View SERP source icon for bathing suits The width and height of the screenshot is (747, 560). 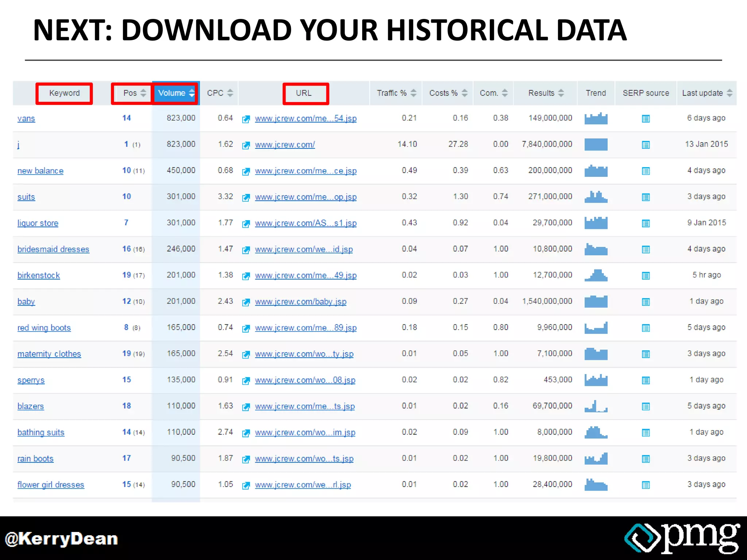pyautogui.click(x=646, y=433)
